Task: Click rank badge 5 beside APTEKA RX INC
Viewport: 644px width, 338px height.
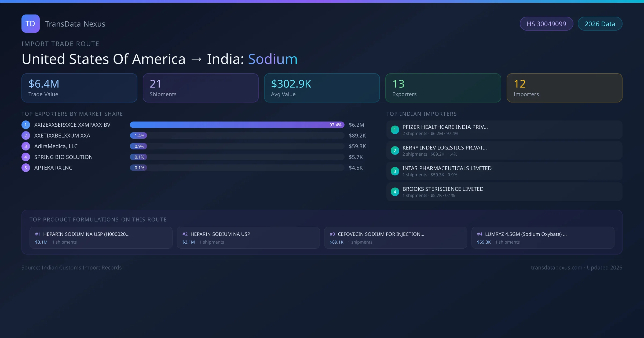Action: click(25, 167)
